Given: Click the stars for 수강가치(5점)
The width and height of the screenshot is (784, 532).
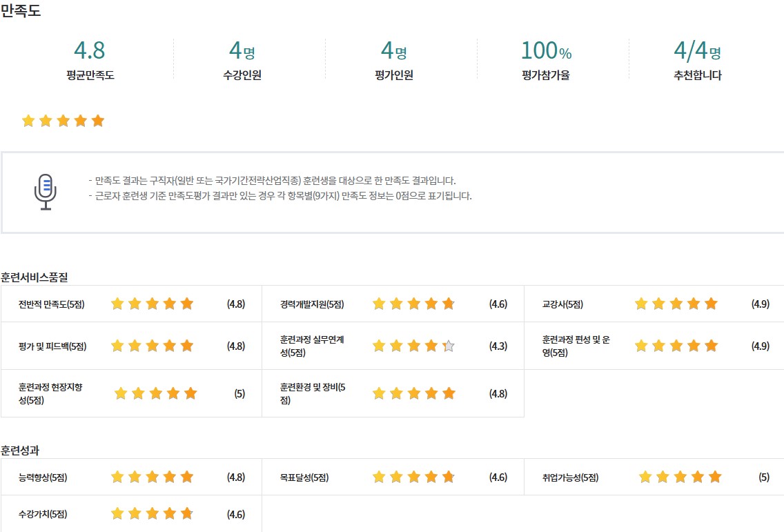Looking at the screenshot, I should [x=152, y=513].
